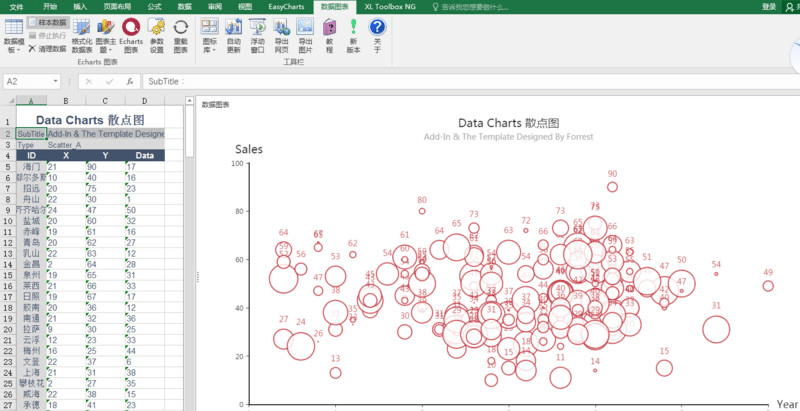Select column A header
Viewport: 800px width, 411px height.
tap(31, 100)
